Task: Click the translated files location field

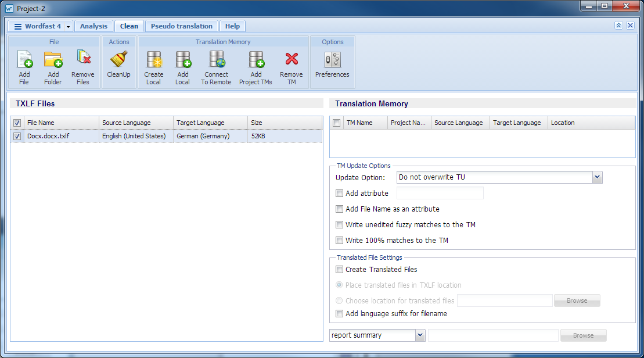Action: [505, 300]
